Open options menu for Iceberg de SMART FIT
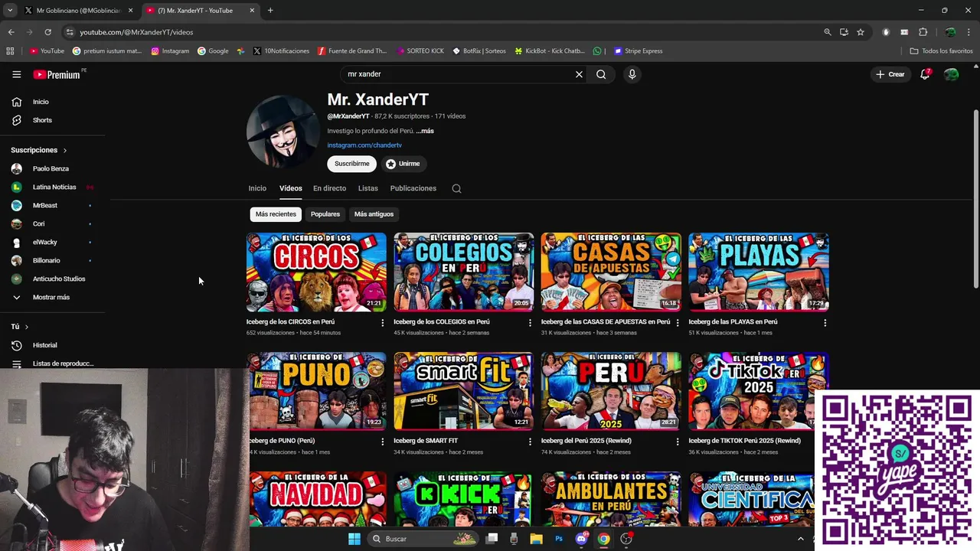Image resolution: width=980 pixels, height=551 pixels. tap(530, 442)
